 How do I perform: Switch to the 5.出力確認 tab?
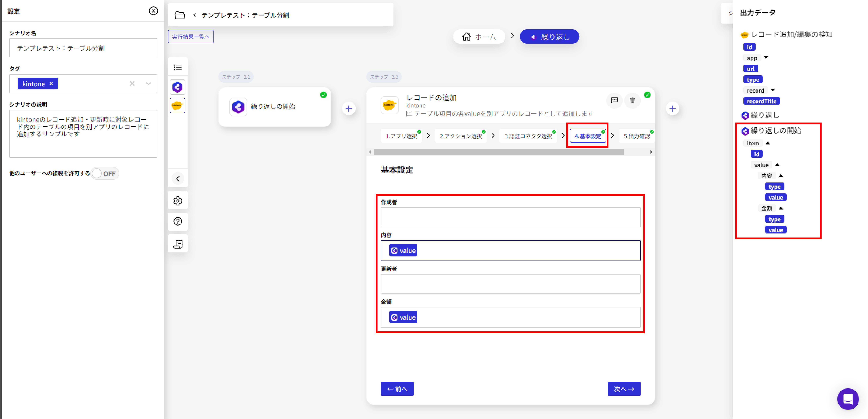(636, 136)
